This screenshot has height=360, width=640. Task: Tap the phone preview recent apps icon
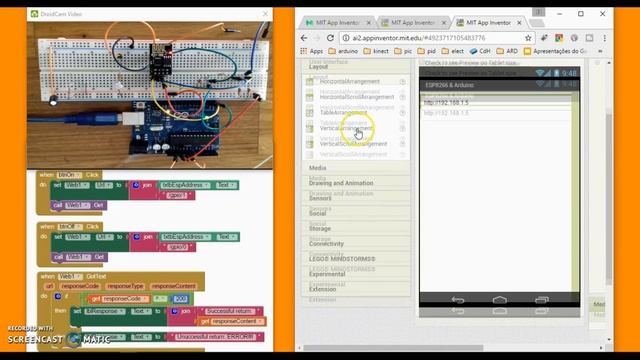[x=542, y=300]
